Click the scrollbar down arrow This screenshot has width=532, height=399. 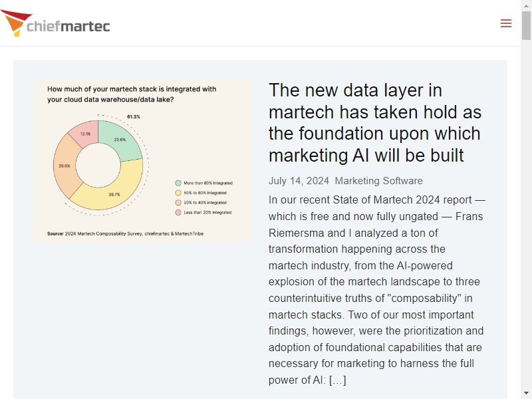(x=526, y=394)
